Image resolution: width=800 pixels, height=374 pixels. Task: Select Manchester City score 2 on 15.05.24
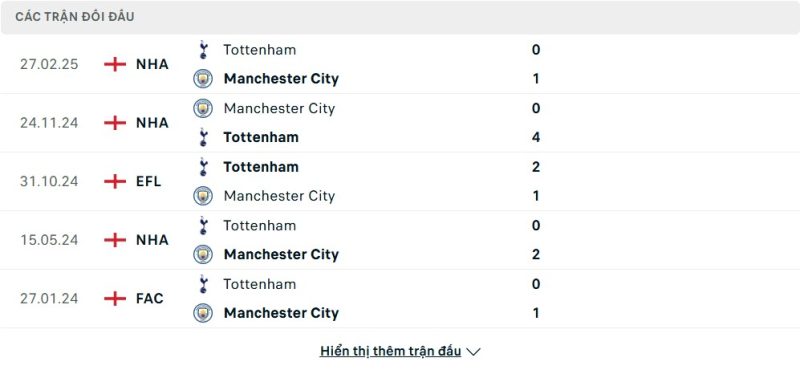(536, 254)
